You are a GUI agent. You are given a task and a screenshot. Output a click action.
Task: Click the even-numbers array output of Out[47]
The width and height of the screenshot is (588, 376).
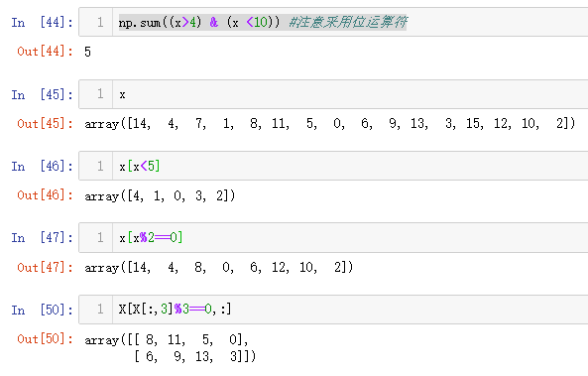218,268
